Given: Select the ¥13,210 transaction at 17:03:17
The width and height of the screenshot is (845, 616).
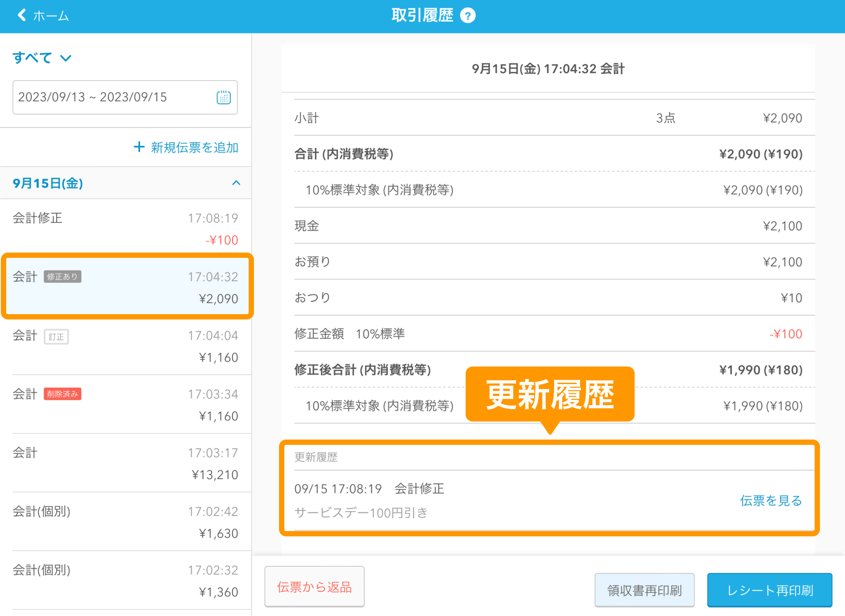Looking at the screenshot, I should (x=125, y=462).
